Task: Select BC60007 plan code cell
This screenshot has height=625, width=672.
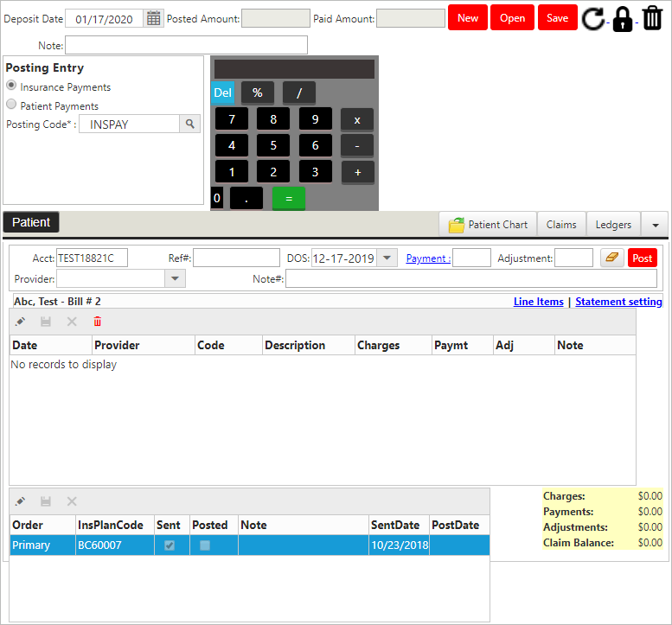Action: (114, 545)
